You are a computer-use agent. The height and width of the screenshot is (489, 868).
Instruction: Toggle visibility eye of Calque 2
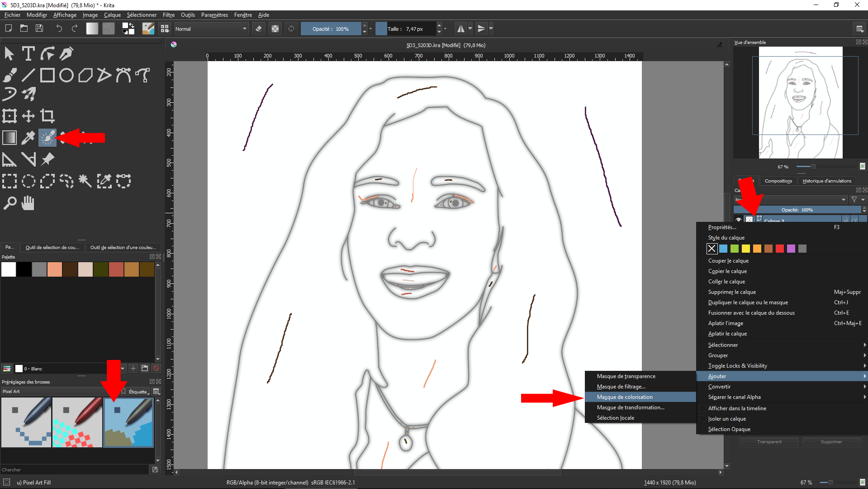[x=738, y=220]
